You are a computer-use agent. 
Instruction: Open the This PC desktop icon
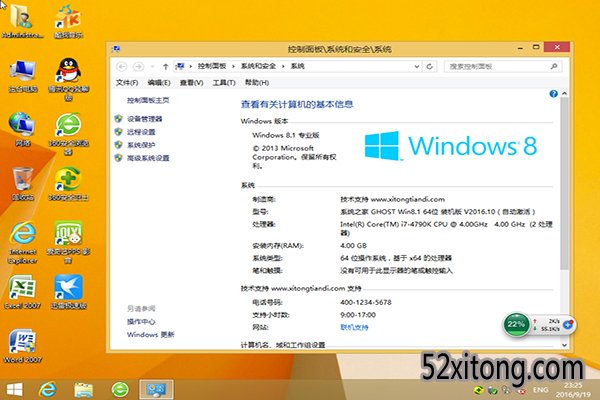pos(23,75)
